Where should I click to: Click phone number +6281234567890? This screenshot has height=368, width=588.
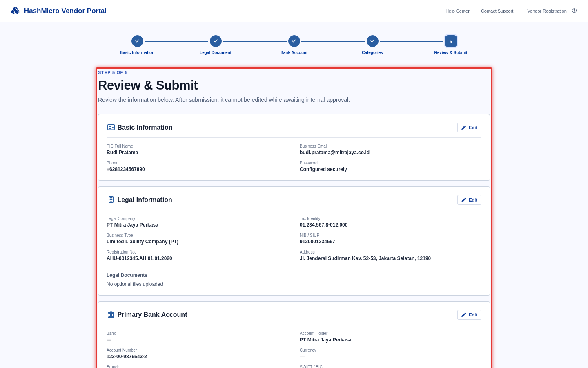126,169
